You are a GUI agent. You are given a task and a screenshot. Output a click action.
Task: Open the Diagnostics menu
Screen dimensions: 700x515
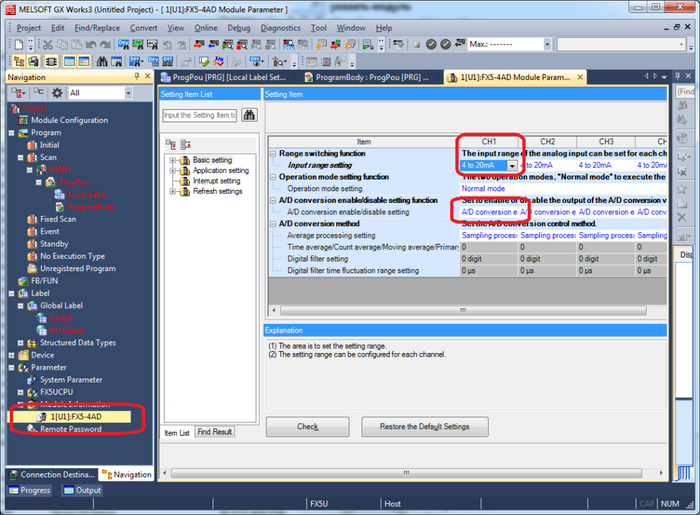click(x=280, y=28)
